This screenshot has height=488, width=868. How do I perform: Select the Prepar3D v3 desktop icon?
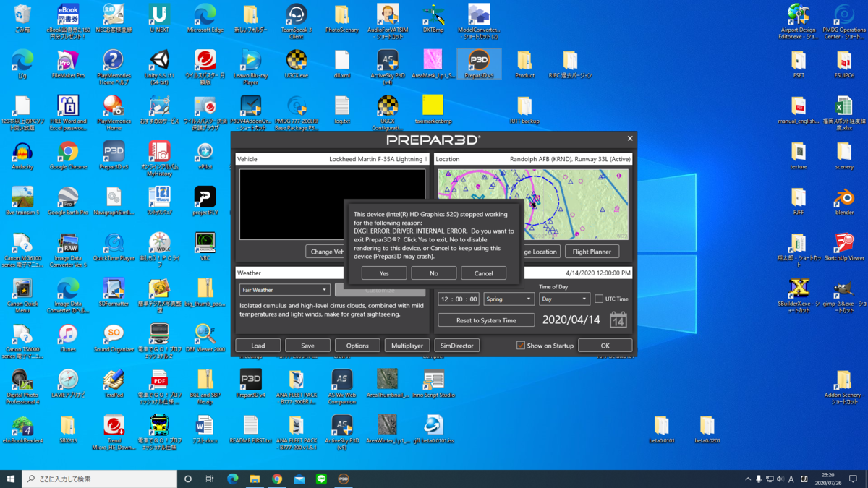114,155
